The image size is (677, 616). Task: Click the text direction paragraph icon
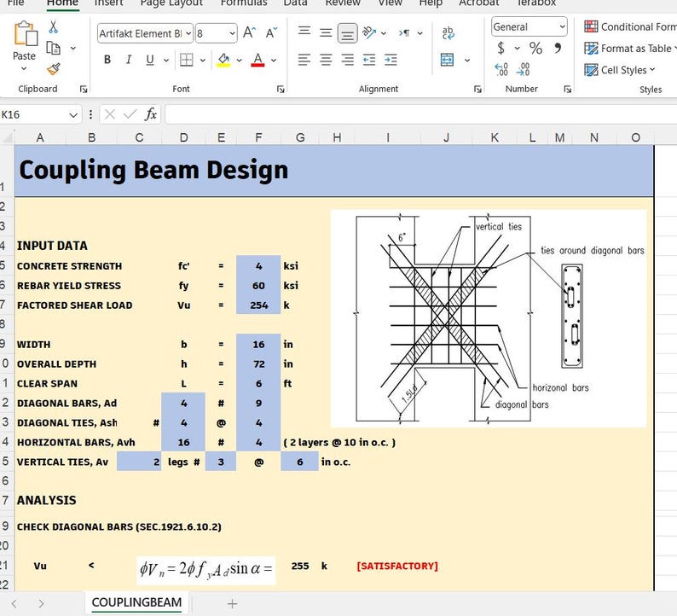click(x=404, y=32)
